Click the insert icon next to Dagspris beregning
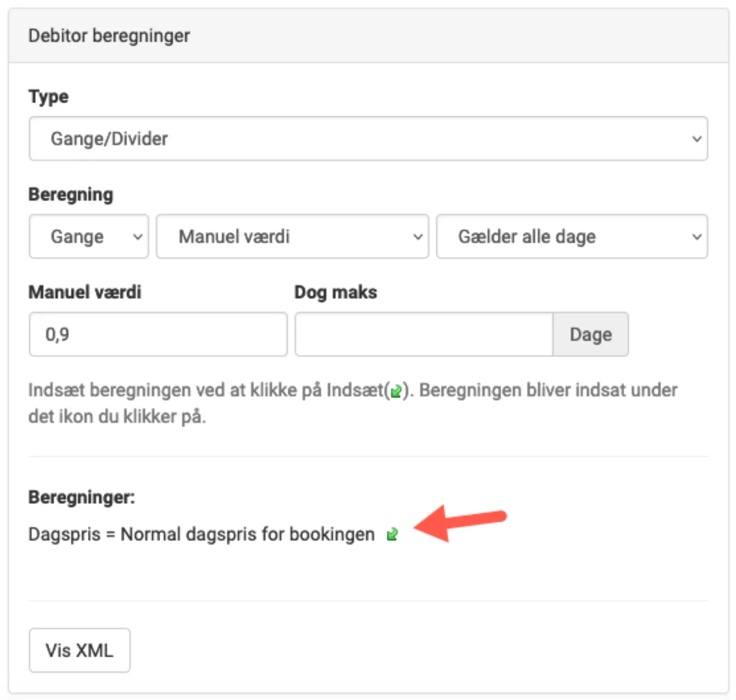Viewport: 736px width, 700px height. point(392,534)
